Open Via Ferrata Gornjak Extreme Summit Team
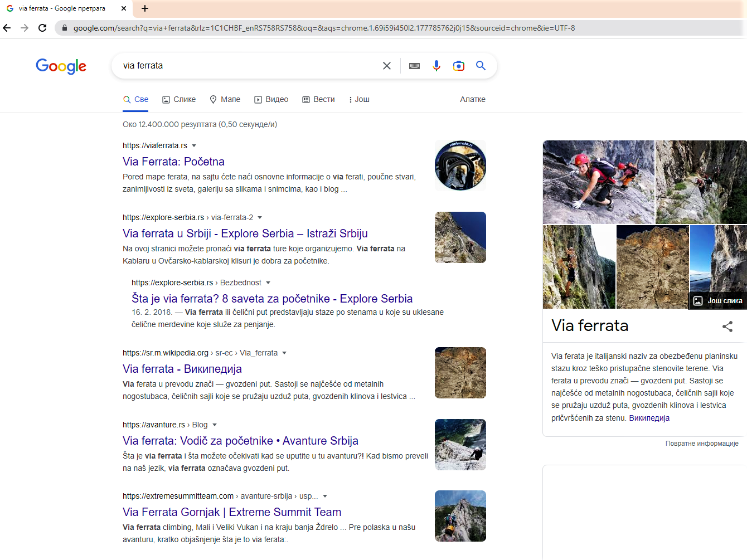The width and height of the screenshot is (747, 560). [x=232, y=512]
